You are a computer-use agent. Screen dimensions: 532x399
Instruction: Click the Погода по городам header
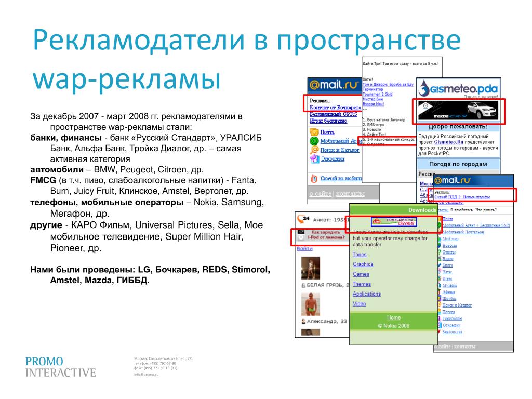click(x=458, y=164)
